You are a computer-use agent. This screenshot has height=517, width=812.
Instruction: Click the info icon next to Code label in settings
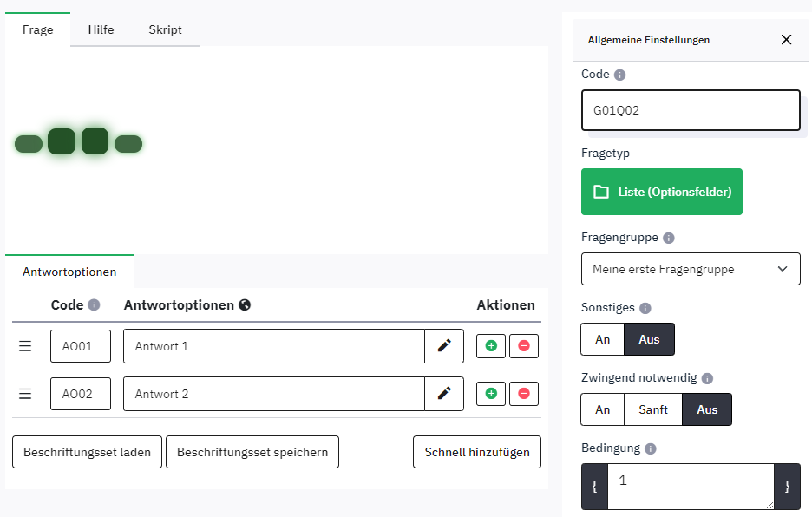619,75
